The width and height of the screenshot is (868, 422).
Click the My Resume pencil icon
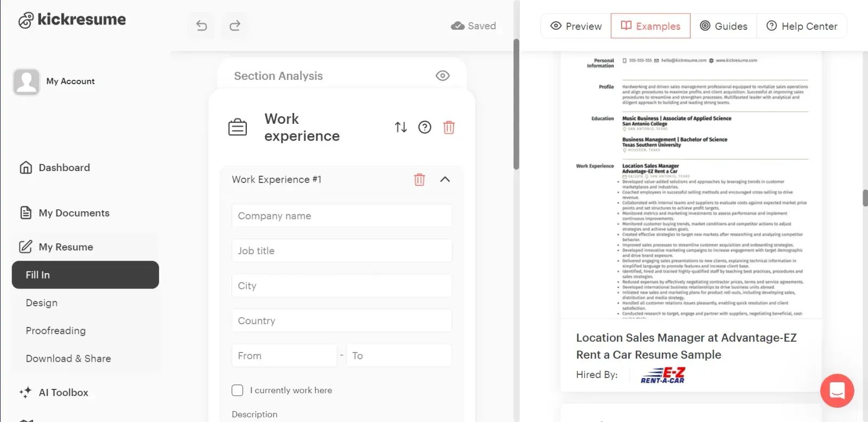coord(25,247)
